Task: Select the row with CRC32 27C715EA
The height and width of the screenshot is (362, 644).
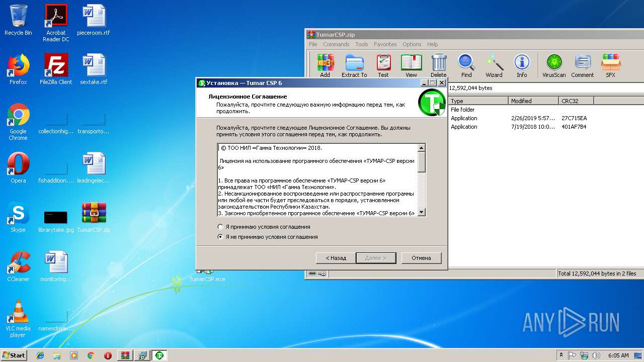Action: 546,118
